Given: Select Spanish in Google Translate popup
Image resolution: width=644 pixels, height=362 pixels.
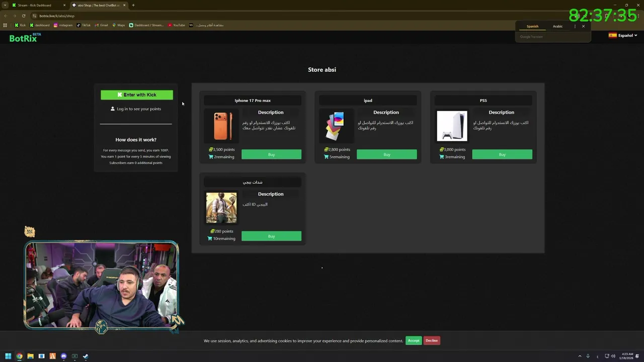Looking at the screenshot, I should 532,26.
